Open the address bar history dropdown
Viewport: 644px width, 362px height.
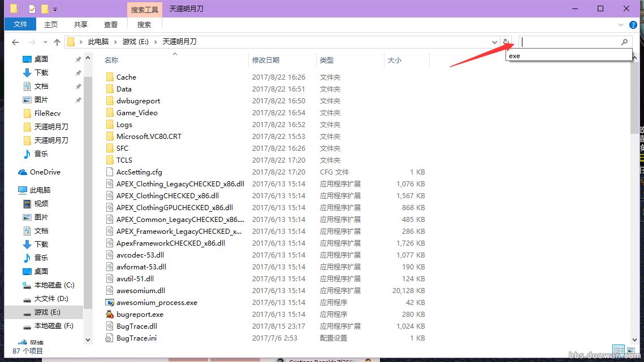tap(495, 41)
